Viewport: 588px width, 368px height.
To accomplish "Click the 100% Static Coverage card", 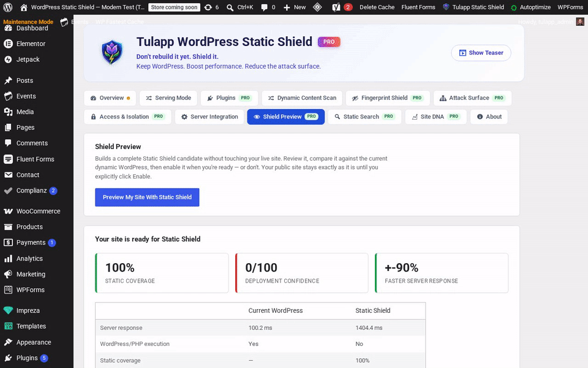I will tap(162, 273).
